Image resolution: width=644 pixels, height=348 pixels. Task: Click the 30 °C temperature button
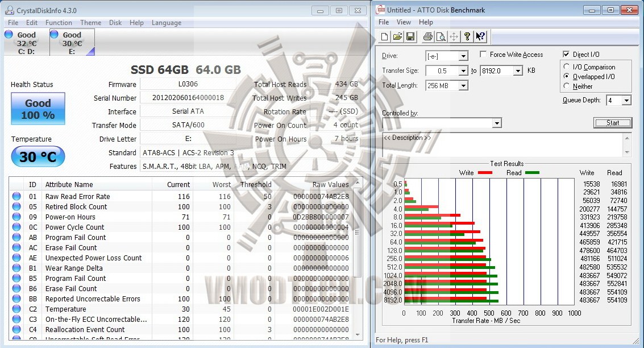38,156
